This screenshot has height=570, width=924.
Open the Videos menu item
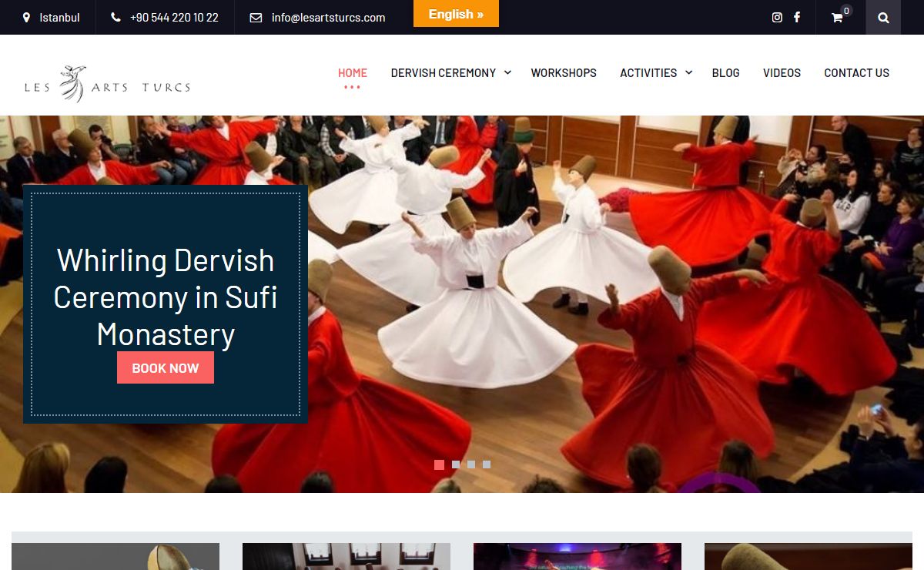(x=782, y=72)
